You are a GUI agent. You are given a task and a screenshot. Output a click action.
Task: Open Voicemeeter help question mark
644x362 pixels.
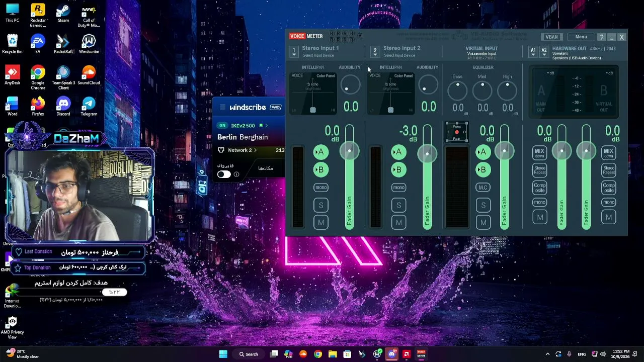click(x=601, y=37)
